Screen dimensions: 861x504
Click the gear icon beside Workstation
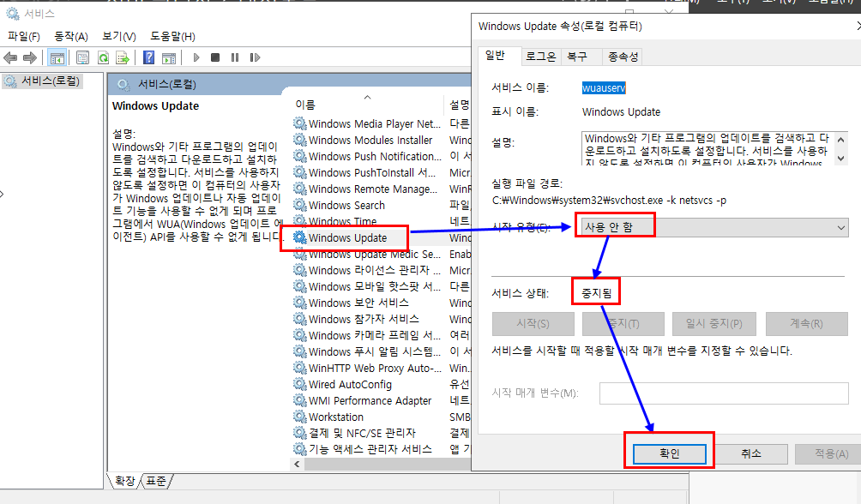300,417
